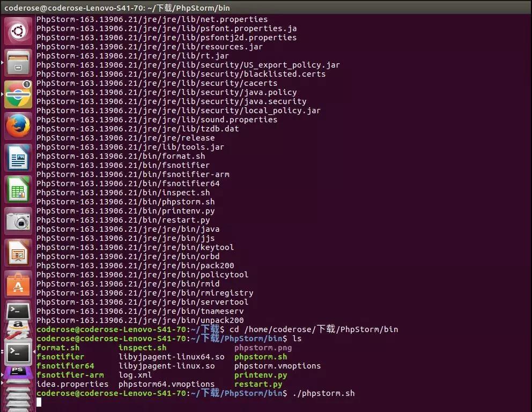Open LibreOffice Calc spreadsheet
Image resolution: width=532 pixels, height=412 pixels.
(18, 189)
